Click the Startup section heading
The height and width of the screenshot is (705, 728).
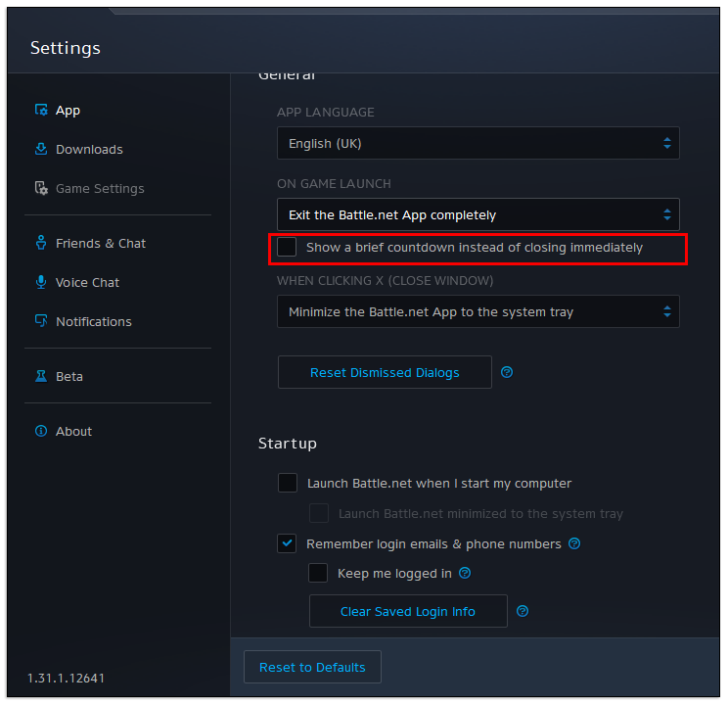tap(288, 444)
